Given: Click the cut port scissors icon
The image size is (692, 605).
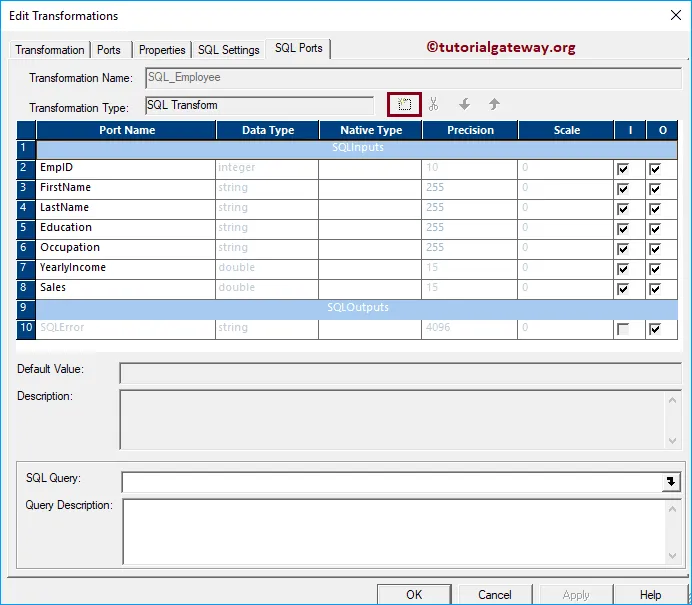Looking at the screenshot, I should click(x=433, y=104).
